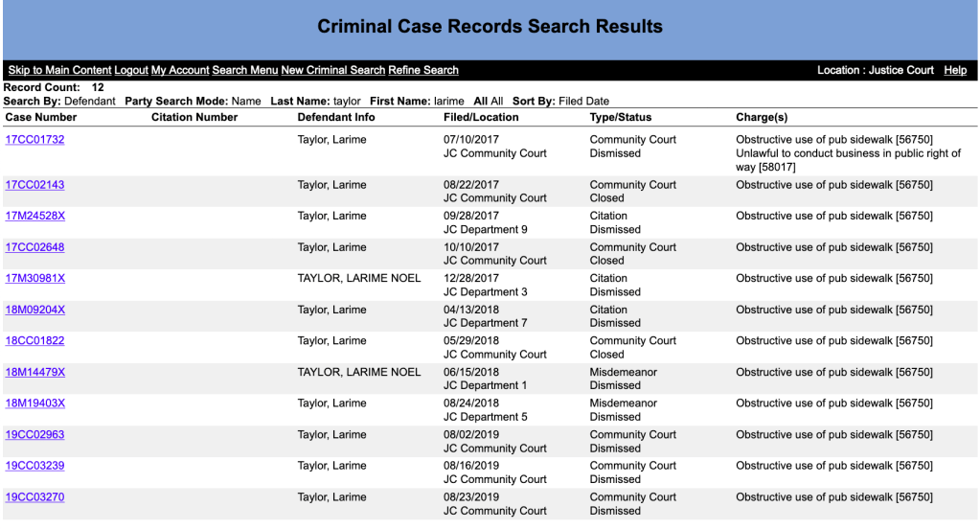Open case number 17CC01732
Screen dimensions: 980x530
(x=34, y=140)
